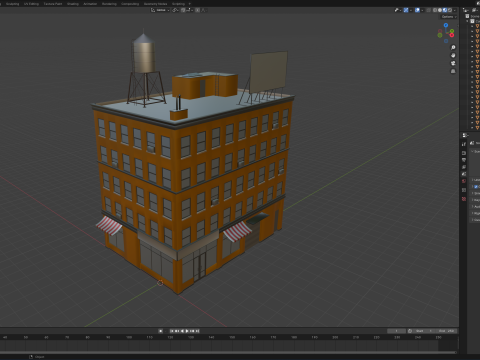Open the Geometry Nodes workspace tab
The height and width of the screenshot is (360, 480).
click(x=155, y=4)
